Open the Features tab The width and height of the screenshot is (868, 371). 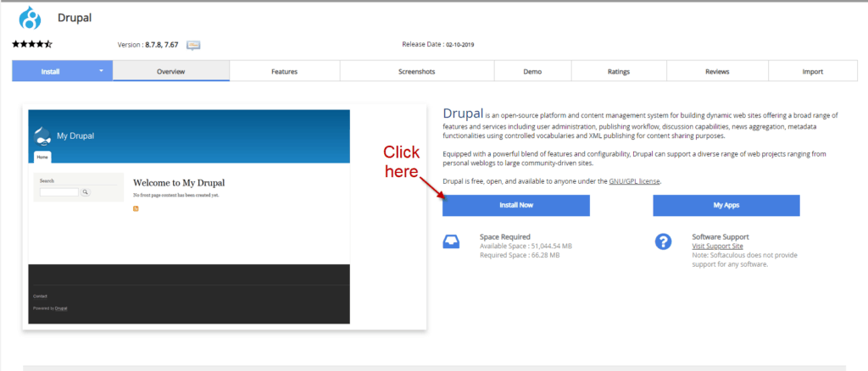285,71
